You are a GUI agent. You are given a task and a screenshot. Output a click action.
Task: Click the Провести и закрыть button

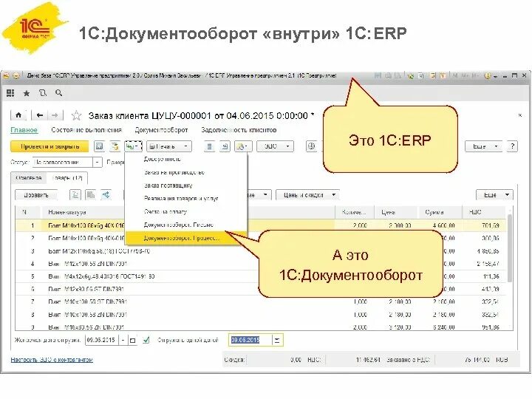click(x=50, y=146)
